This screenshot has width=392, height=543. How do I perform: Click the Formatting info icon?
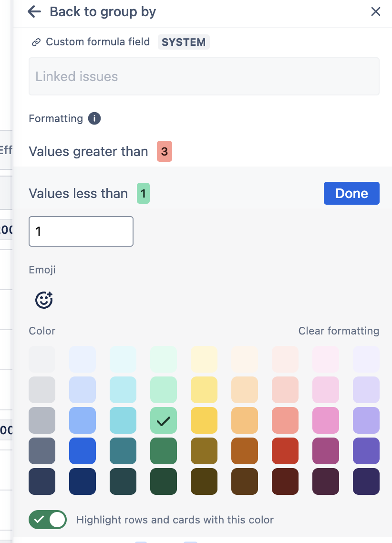(94, 118)
